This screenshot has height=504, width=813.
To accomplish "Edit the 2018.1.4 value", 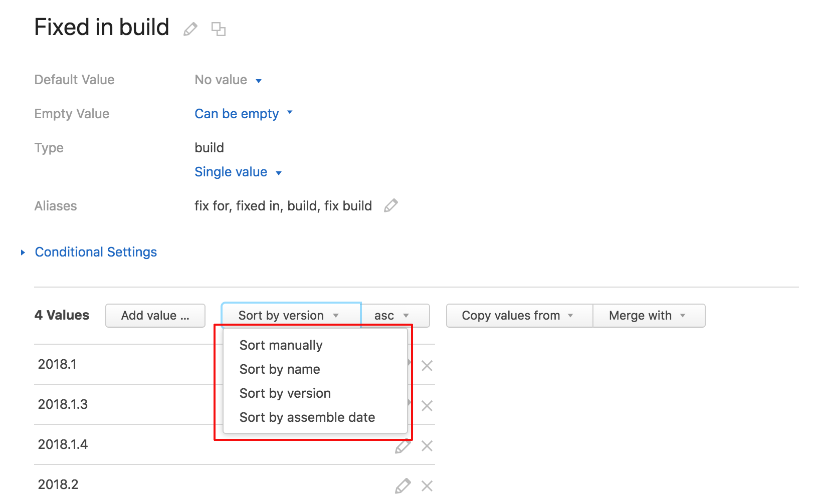I will tap(402, 446).
